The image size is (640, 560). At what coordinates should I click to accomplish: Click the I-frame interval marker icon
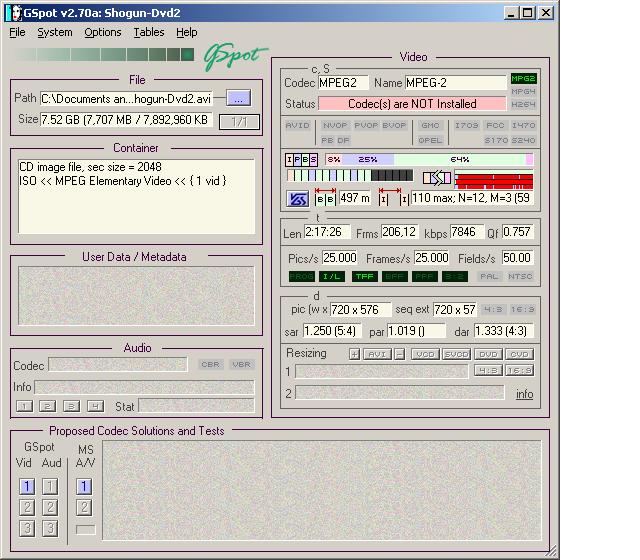pyautogui.click(x=393, y=196)
